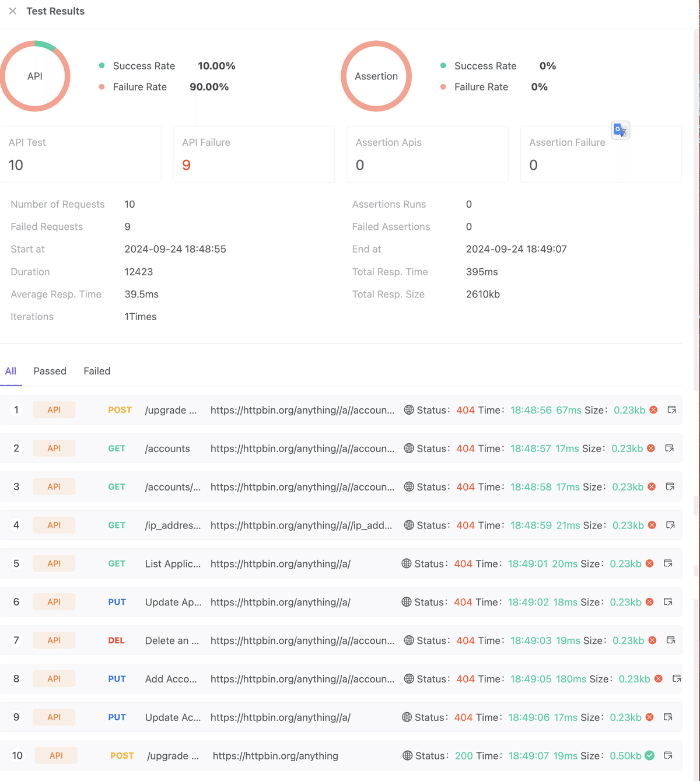700x781 pixels.
Task: Click the API success rate donut chart
Action: point(35,76)
